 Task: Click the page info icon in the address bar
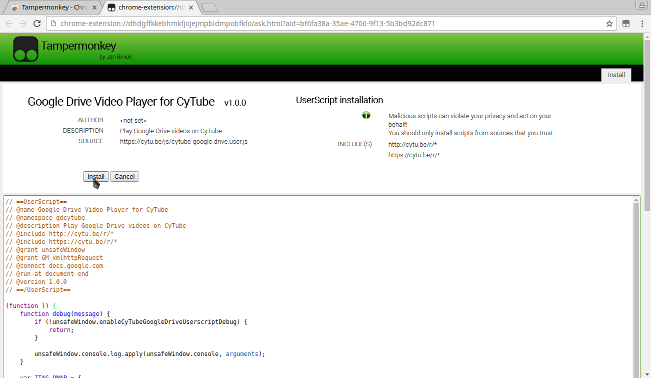53,24
